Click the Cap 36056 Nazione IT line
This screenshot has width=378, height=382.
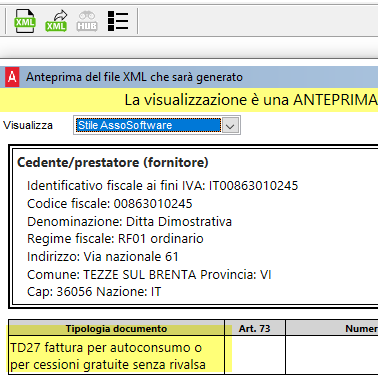pyautogui.click(x=94, y=292)
